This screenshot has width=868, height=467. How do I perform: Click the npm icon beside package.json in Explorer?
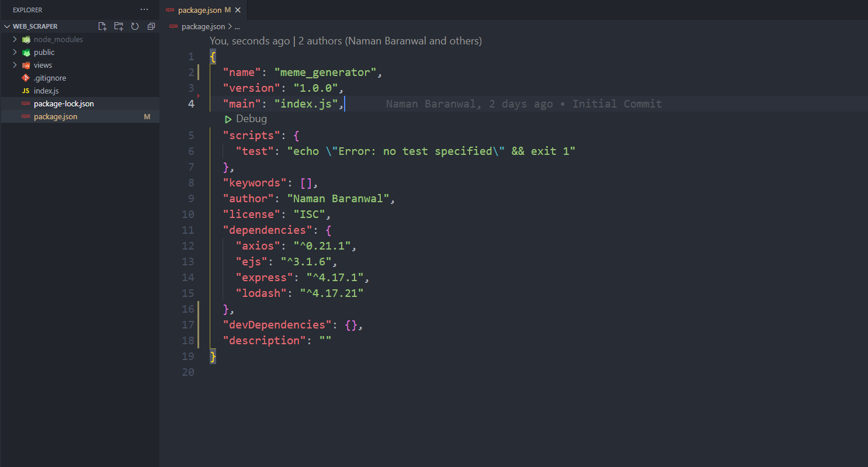click(x=26, y=116)
